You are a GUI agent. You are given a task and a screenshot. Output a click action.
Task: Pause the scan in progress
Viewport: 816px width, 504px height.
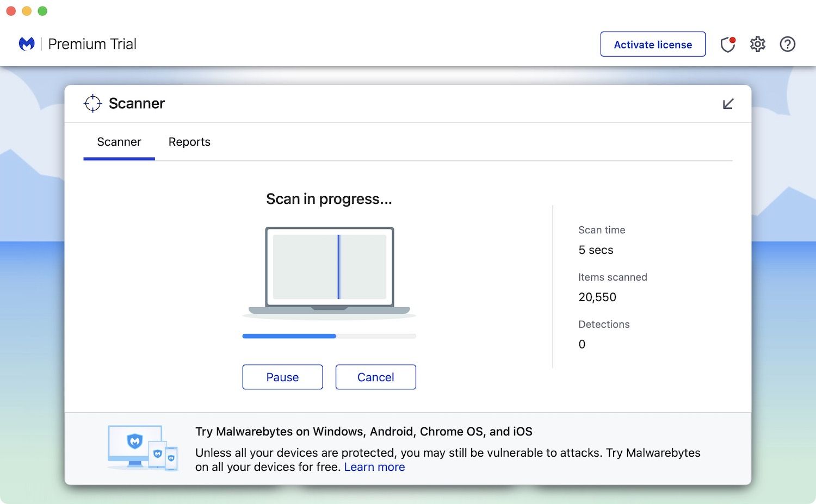click(282, 377)
